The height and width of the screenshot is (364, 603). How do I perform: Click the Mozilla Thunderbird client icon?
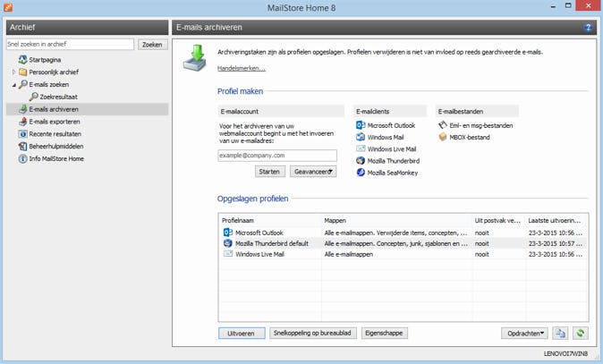tap(361, 160)
